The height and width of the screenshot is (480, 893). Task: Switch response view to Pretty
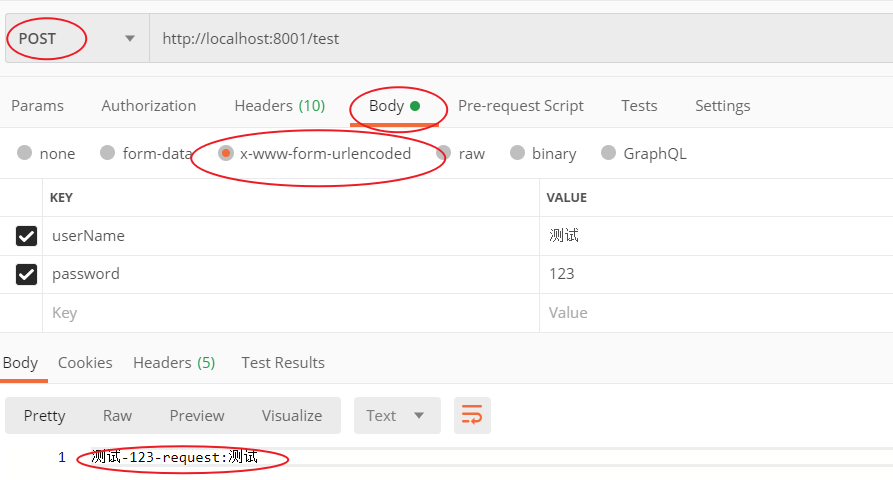click(x=44, y=416)
